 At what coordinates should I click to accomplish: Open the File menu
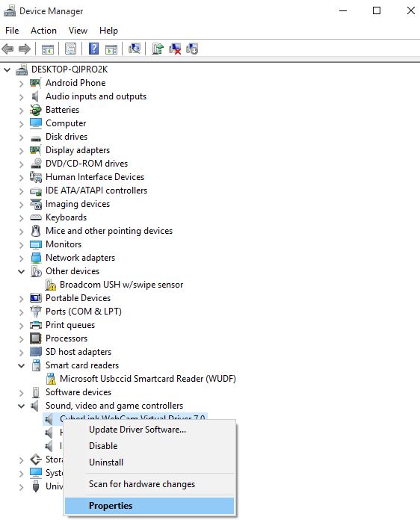click(12, 31)
